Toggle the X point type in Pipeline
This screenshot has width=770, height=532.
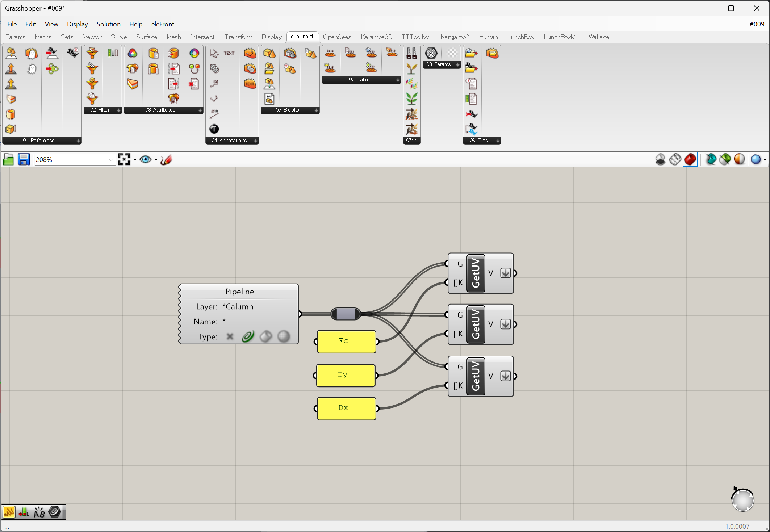point(230,336)
